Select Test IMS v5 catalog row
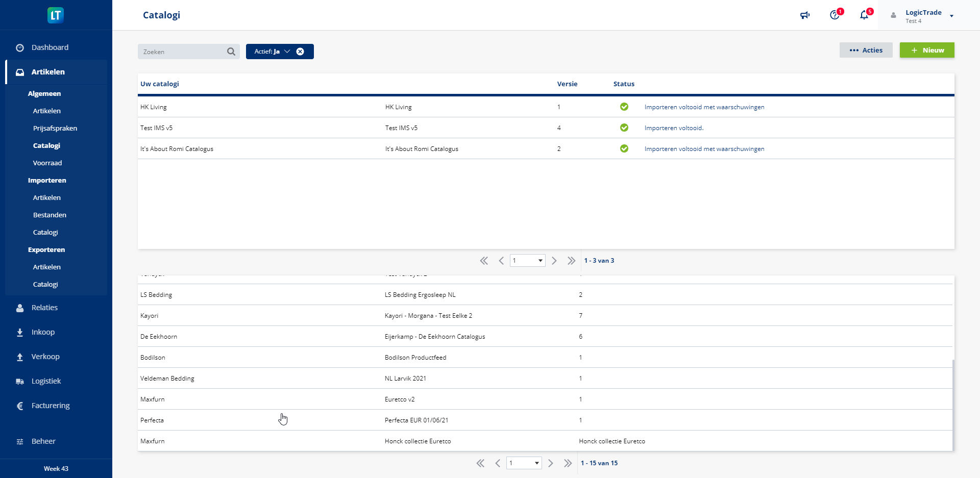This screenshot has width=980, height=478. pos(546,128)
